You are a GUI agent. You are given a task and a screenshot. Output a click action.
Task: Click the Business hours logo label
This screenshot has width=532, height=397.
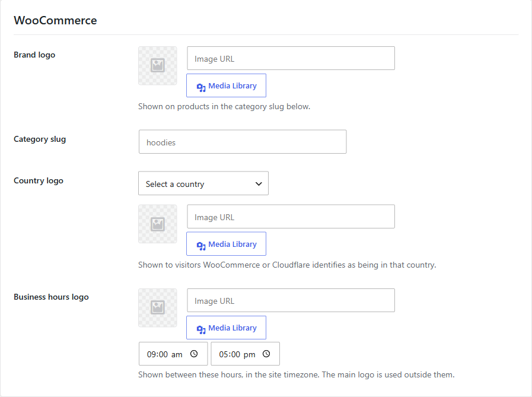[x=51, y=297]
